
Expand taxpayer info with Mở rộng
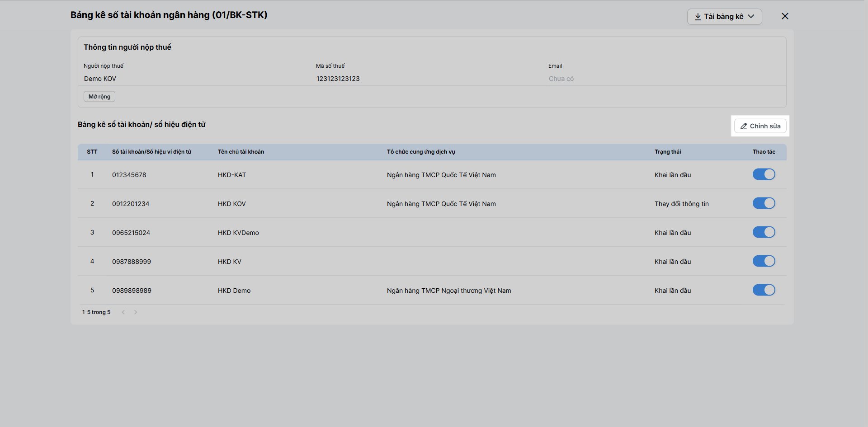(99, 97)
